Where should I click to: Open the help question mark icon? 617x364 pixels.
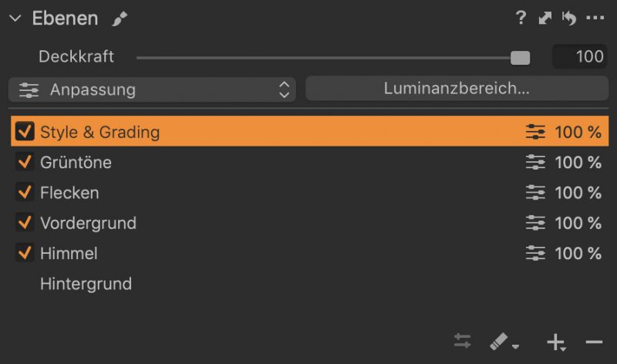click(521, 18)
